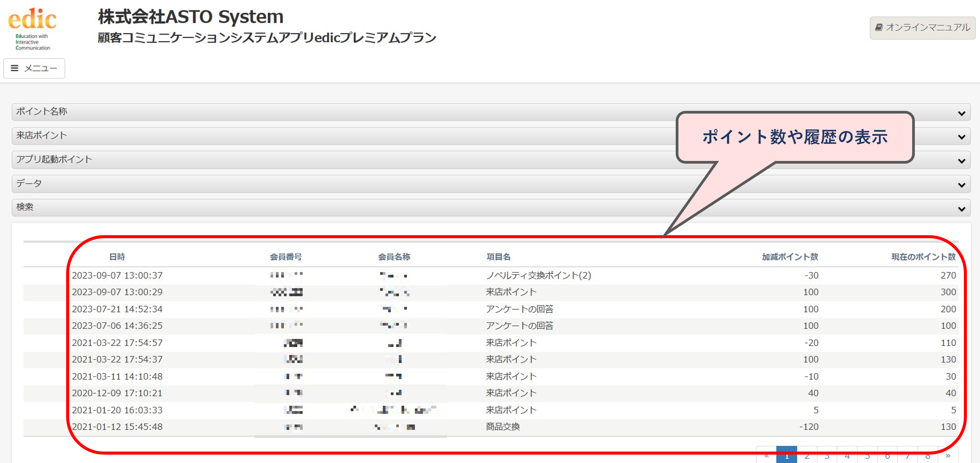Click the 加減ポイント数 column header
This screenshot has height=463, width=980.
tap(790, 257)
